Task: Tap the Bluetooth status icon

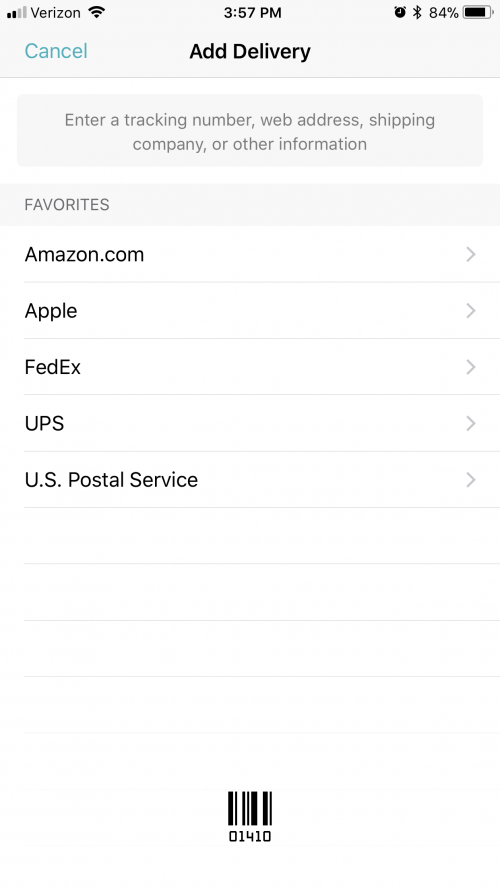Action: 417,12
